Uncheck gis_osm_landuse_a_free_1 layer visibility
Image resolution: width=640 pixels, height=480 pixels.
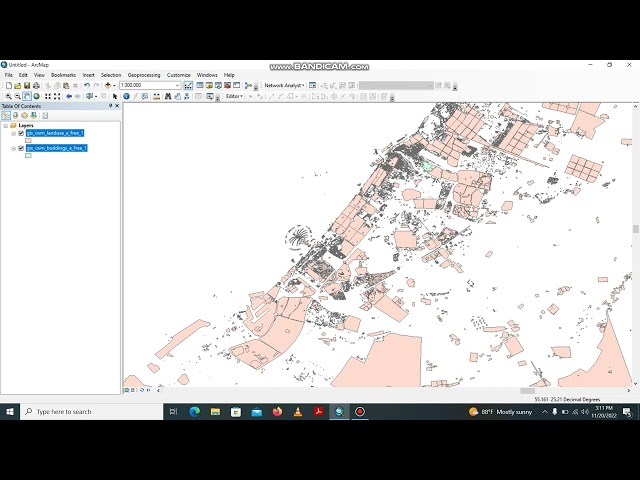pos(21,133)
